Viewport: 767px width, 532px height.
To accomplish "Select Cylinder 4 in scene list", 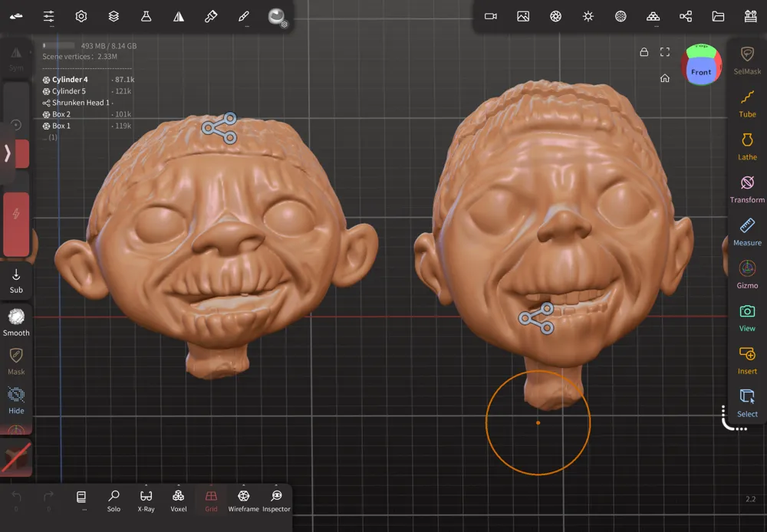I will [x=88, y=79].
